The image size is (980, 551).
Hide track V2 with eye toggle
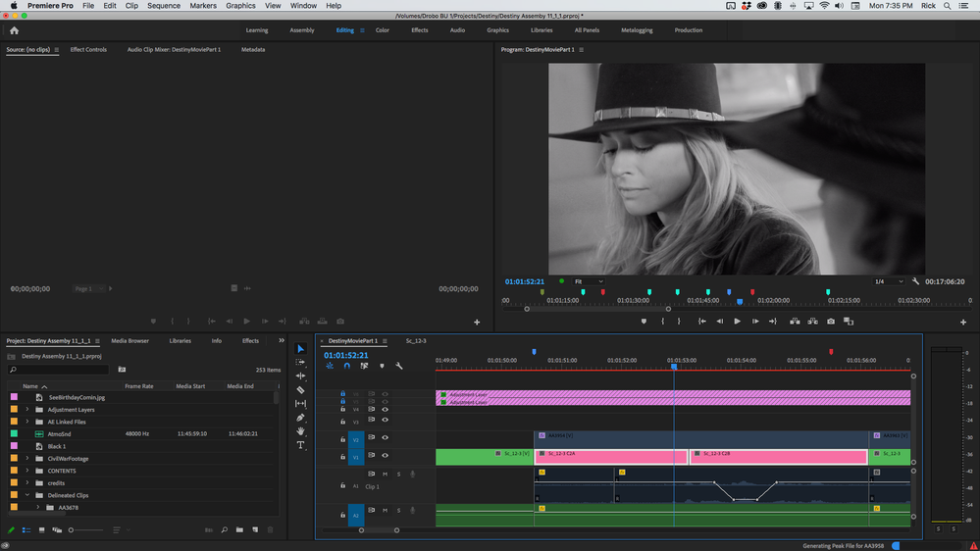coord(385,438)
